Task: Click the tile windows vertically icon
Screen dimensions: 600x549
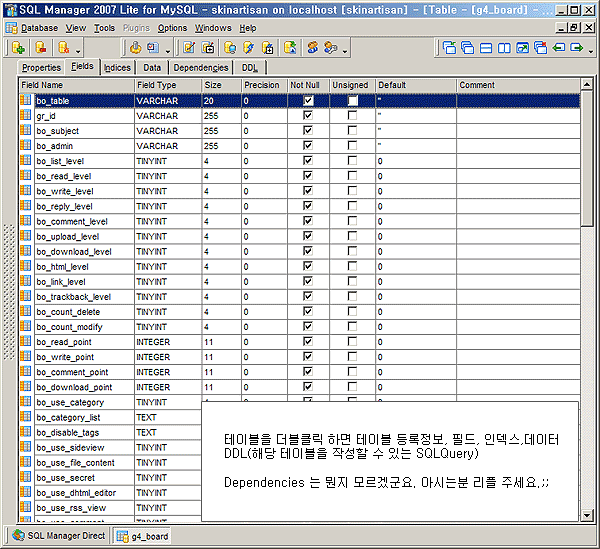Action: [x=504, y=48]
